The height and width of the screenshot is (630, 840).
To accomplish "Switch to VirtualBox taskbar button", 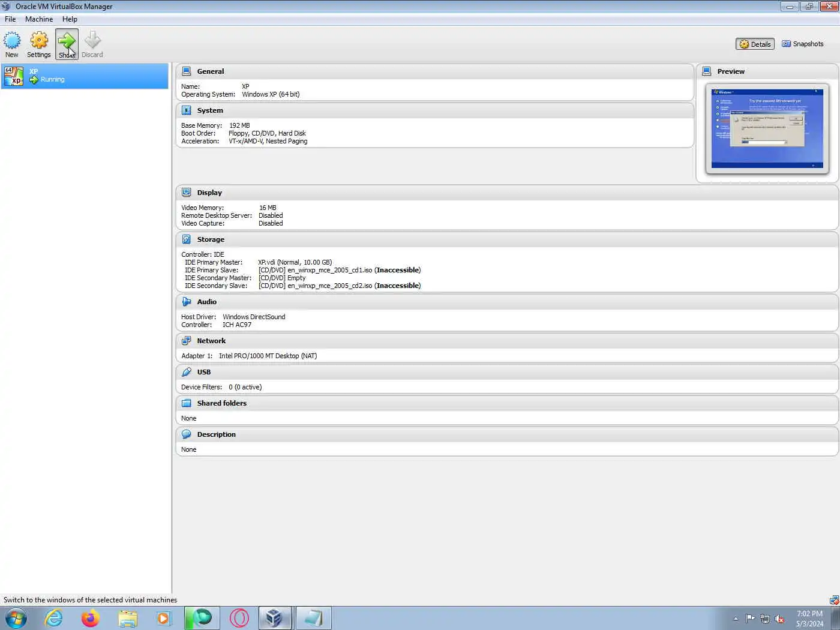I will pyautogui.click(x=275, y=618).
